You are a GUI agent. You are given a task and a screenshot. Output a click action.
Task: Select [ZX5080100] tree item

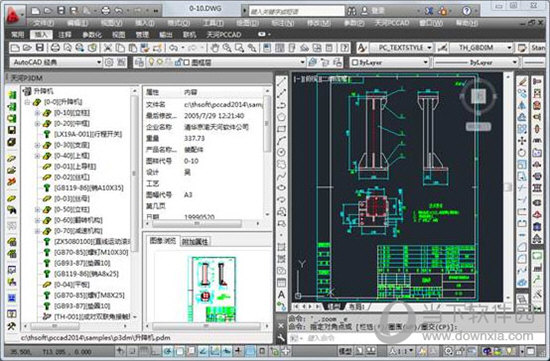click(93, 241)
